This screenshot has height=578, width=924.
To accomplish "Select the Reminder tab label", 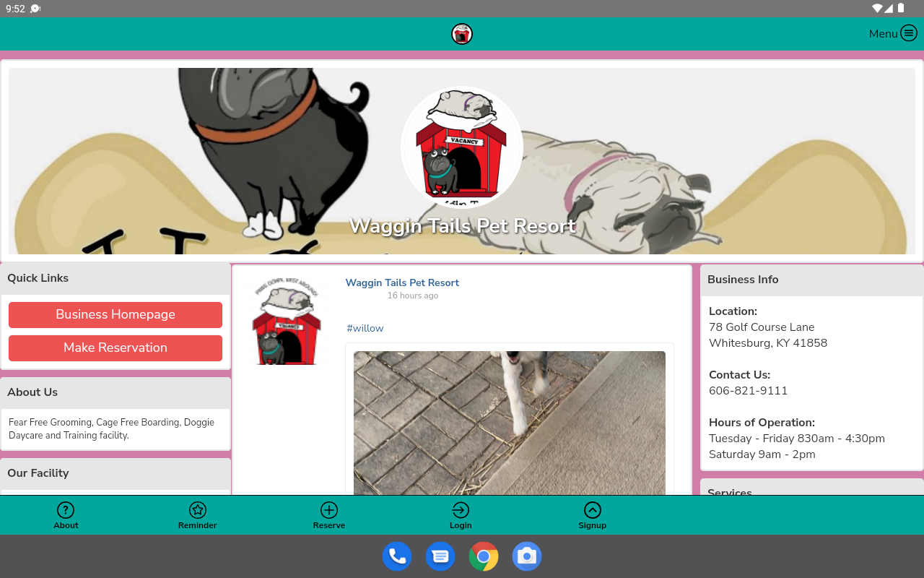I will pyautogui.click(x=198, y=525).
